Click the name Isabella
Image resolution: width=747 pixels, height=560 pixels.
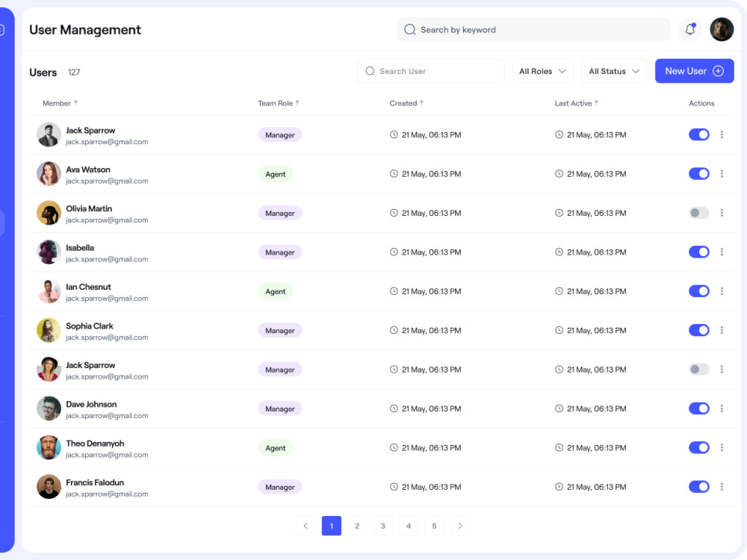(x=80, y=248)
